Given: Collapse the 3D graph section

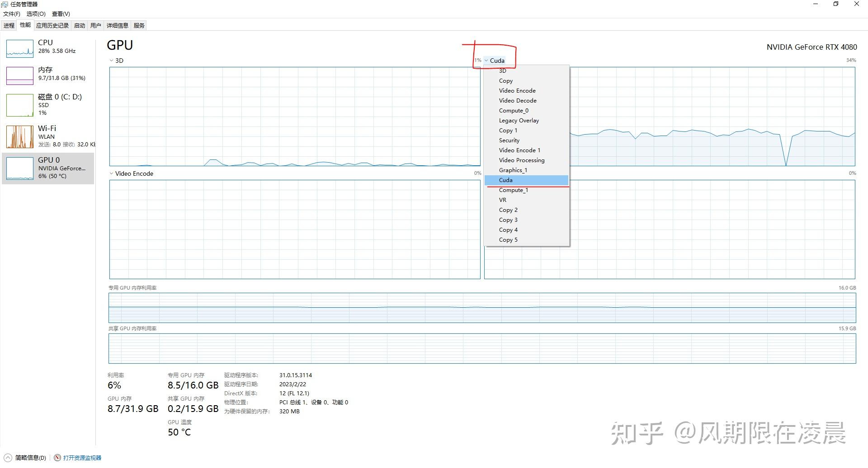Looking at the screenshot, I should click(x=111, y=60).
